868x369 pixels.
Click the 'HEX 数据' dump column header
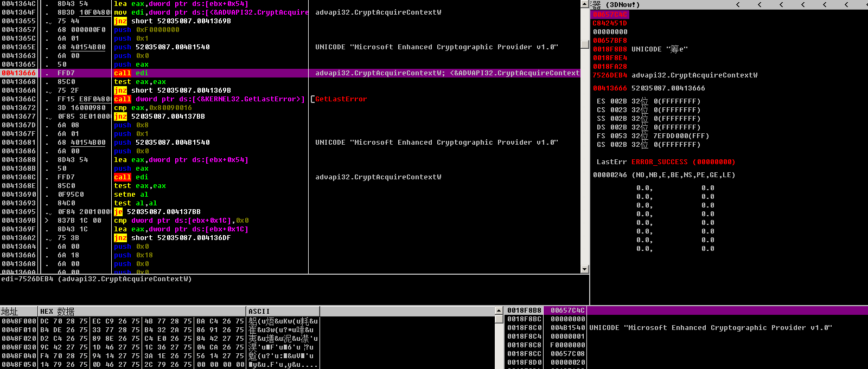pyautogui.click(x=57, y=312)
